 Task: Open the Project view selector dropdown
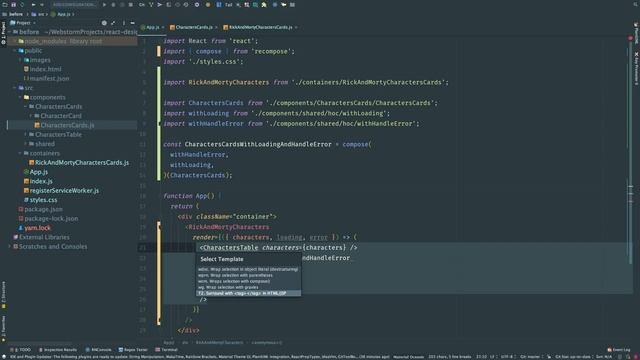point(23,23)
